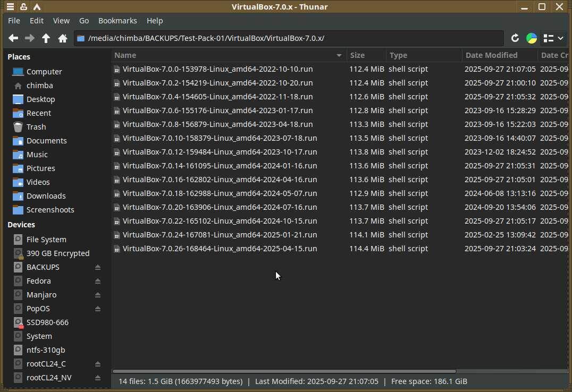Click the horizontal scrollbar of file list
The width and height of the screenshot is (572, 392).
click(x=284, y=371)
